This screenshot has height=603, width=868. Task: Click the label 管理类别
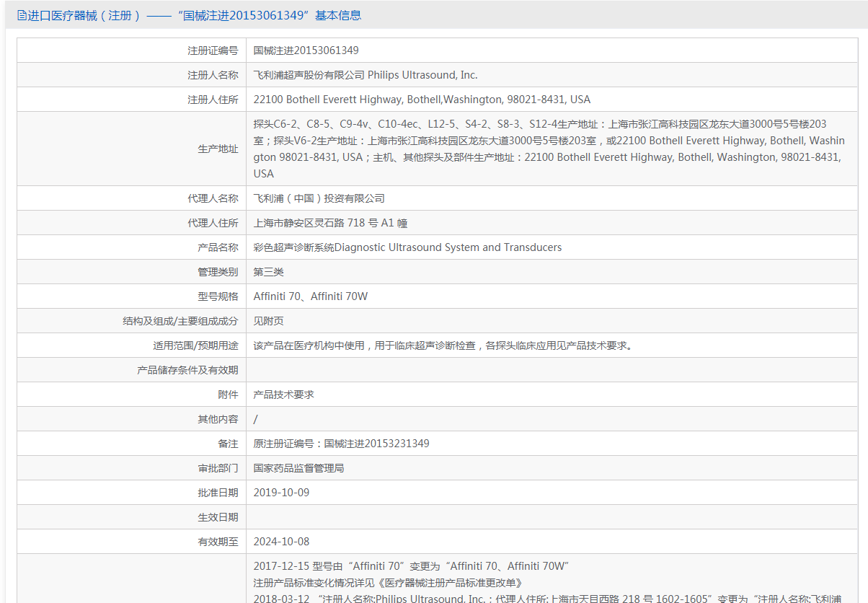(x=218, y=272)
